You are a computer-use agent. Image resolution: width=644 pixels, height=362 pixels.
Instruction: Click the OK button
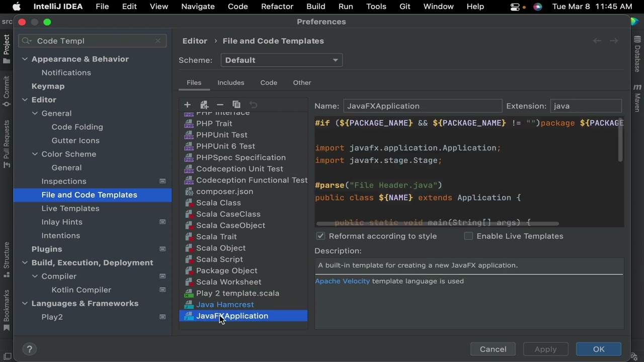pyautogui.click(x=599, y=349)
